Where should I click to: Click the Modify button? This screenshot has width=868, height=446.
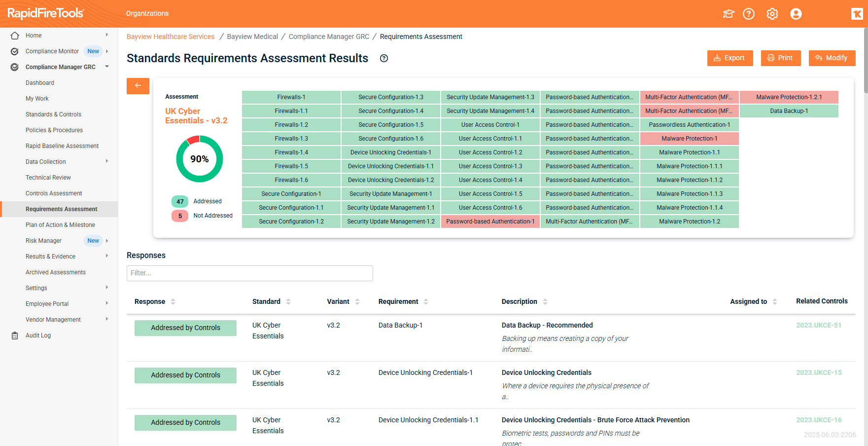pyautogui.click(x=832, y=58)
